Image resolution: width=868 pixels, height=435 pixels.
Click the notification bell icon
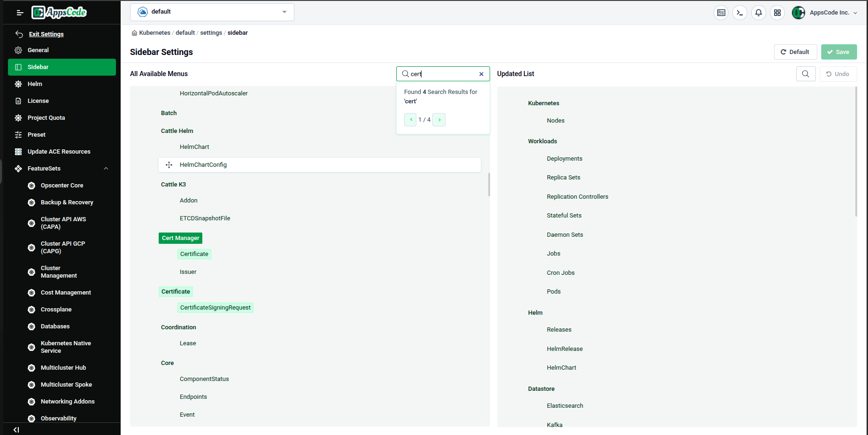click(x=759, y=13)
